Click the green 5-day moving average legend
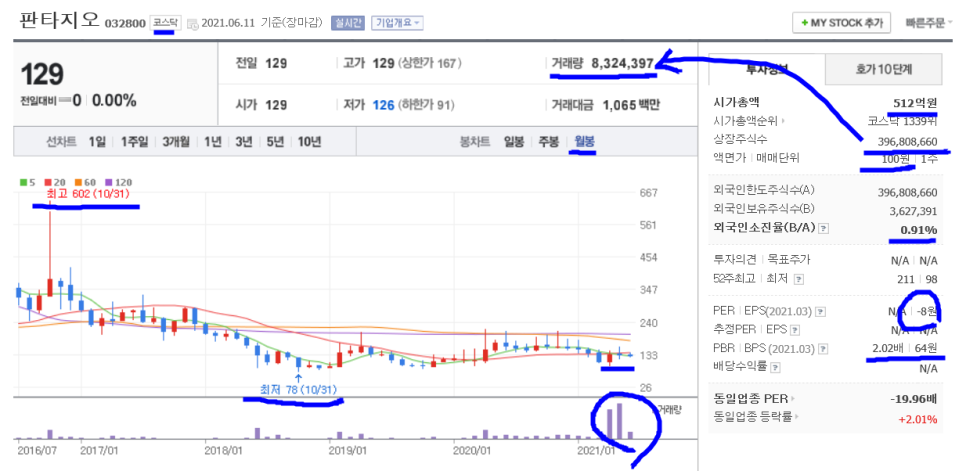The image size is (966, 471). pos(26,182)
